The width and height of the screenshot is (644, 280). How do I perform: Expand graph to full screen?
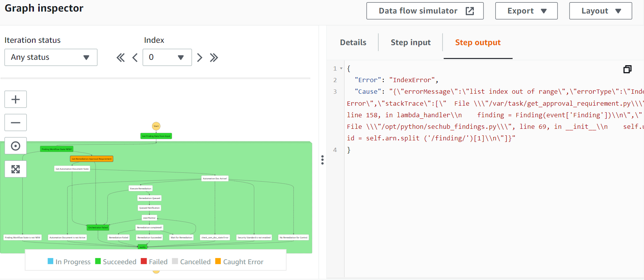pyautogui.click(x=15, y=169)
